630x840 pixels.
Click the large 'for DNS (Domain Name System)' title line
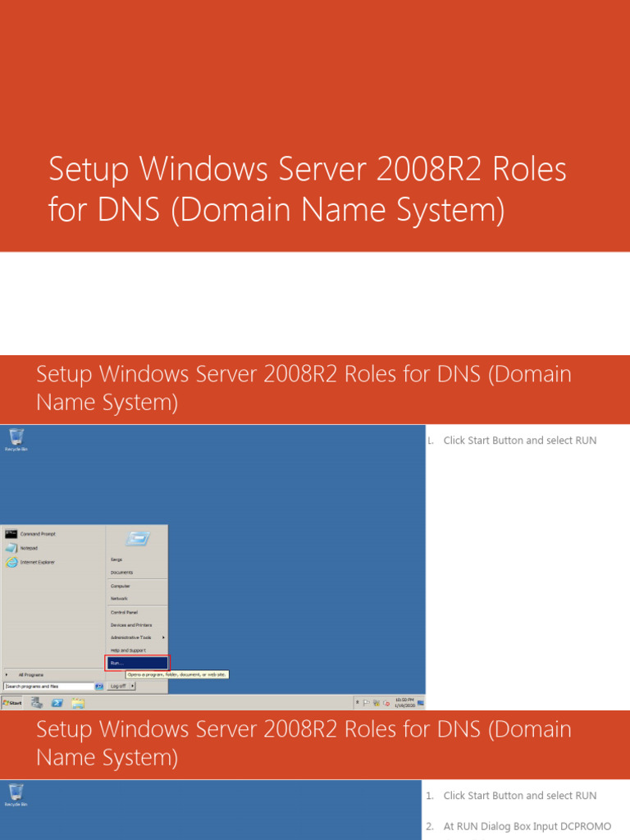click(276, 209)
